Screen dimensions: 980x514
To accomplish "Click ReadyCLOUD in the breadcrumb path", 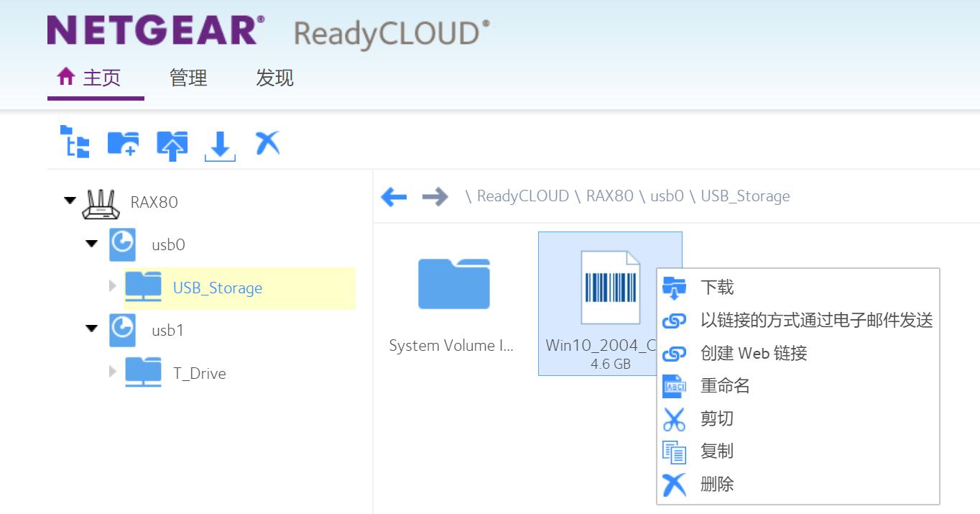I will click(522, 196).
